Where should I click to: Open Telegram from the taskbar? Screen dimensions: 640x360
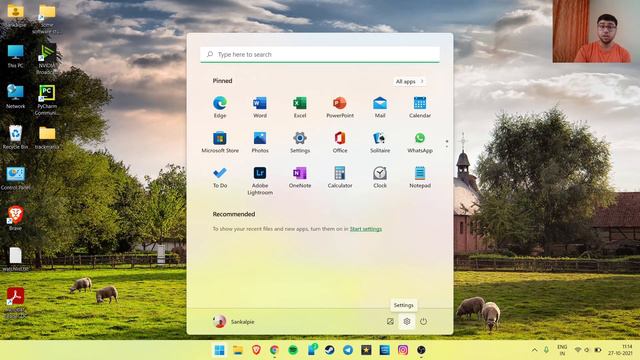(348, 350)
